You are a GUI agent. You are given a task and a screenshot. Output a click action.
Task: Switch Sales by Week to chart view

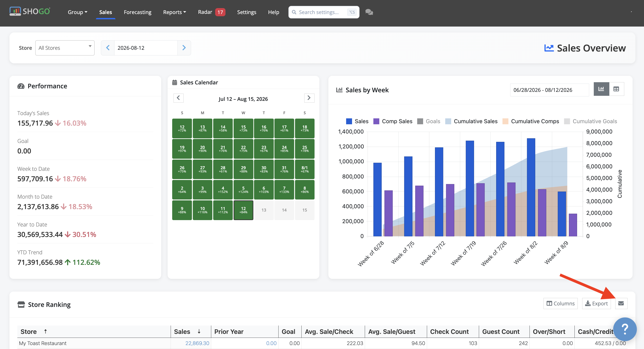point(601,89)
